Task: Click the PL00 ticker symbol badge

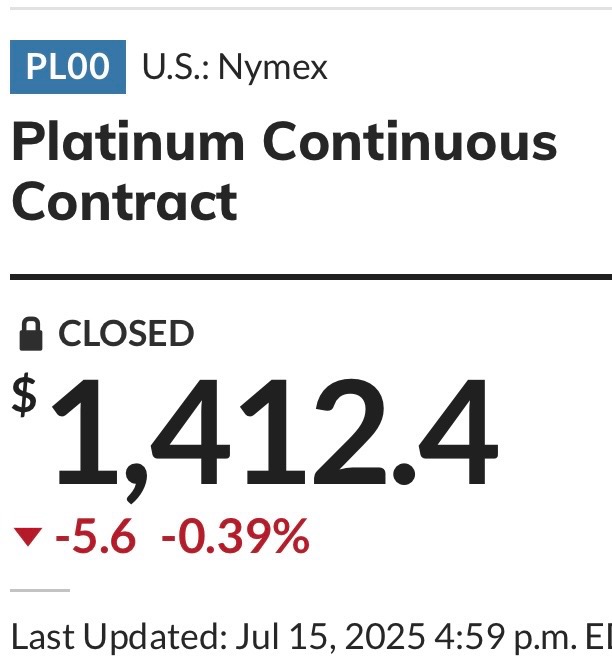Action: (x=68, y=67)
